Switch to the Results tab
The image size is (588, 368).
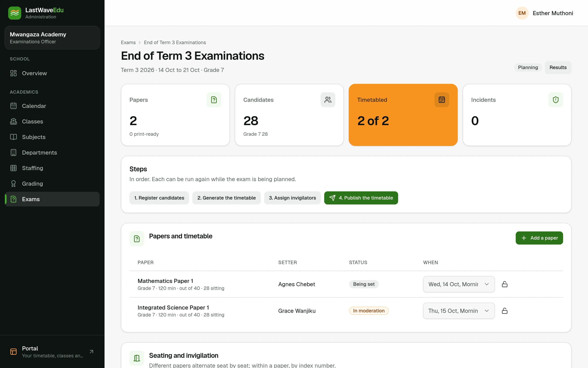[x=558, y=67]
